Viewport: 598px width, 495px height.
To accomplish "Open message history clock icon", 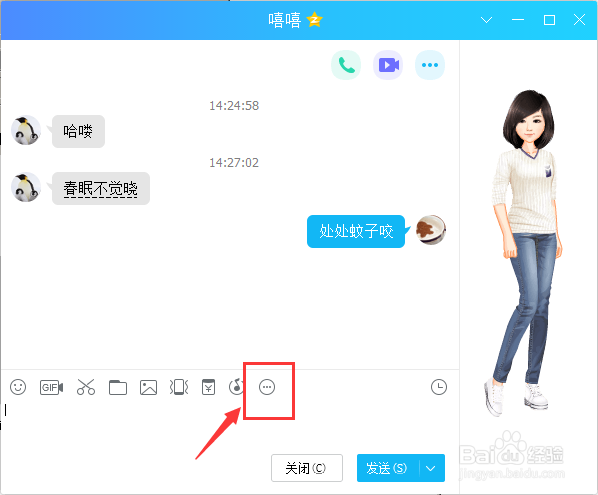I will 439,387.
